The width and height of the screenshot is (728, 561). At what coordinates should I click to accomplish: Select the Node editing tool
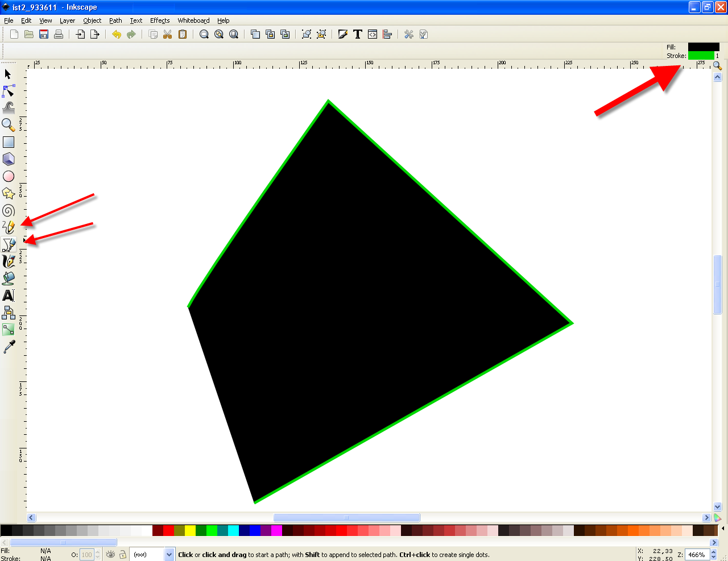click(x=8, y=91)
